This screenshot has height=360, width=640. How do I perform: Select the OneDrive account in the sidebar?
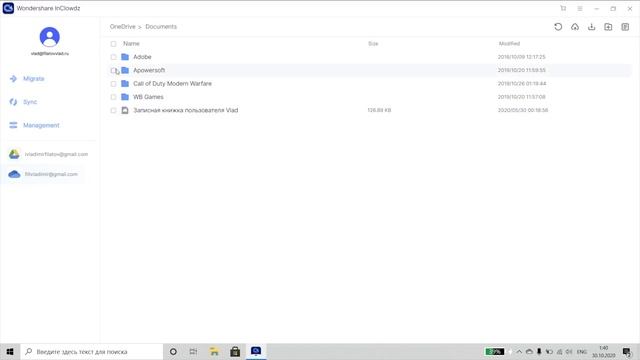pyautogui.click(x=43, y=174)
